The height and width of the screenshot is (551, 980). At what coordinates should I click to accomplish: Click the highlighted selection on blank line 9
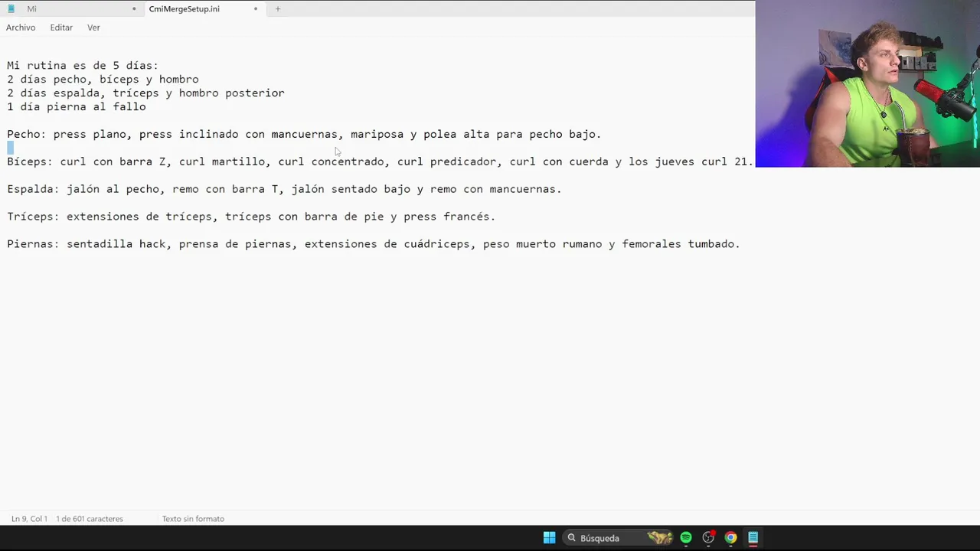(11, 148)
